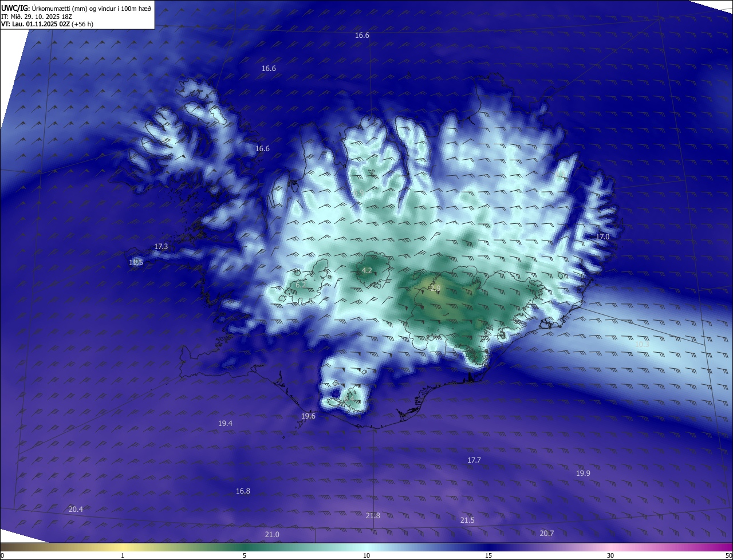
Task: Click the '50' tick on the color scale
Action: tap(728, 555)
